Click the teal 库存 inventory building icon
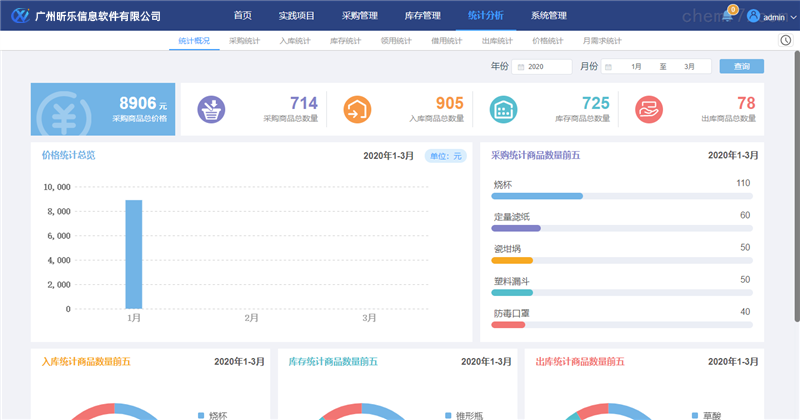800x420 pixels. [x=503, y=109]
